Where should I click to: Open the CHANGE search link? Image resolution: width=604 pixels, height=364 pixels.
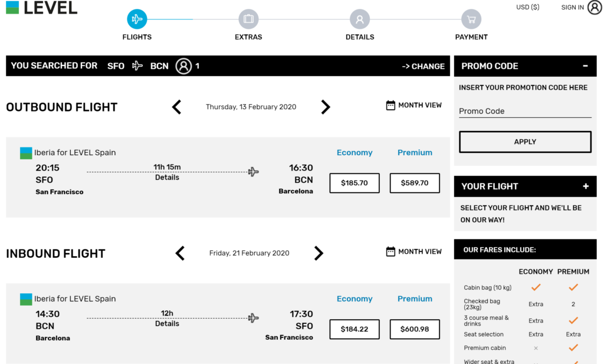[423, 66]
